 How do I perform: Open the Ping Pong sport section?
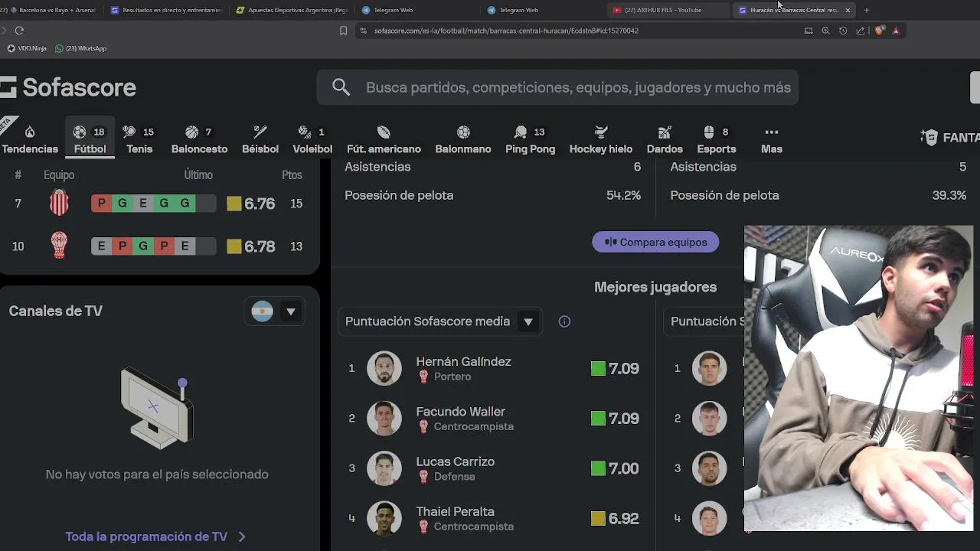tap(530, 140)
